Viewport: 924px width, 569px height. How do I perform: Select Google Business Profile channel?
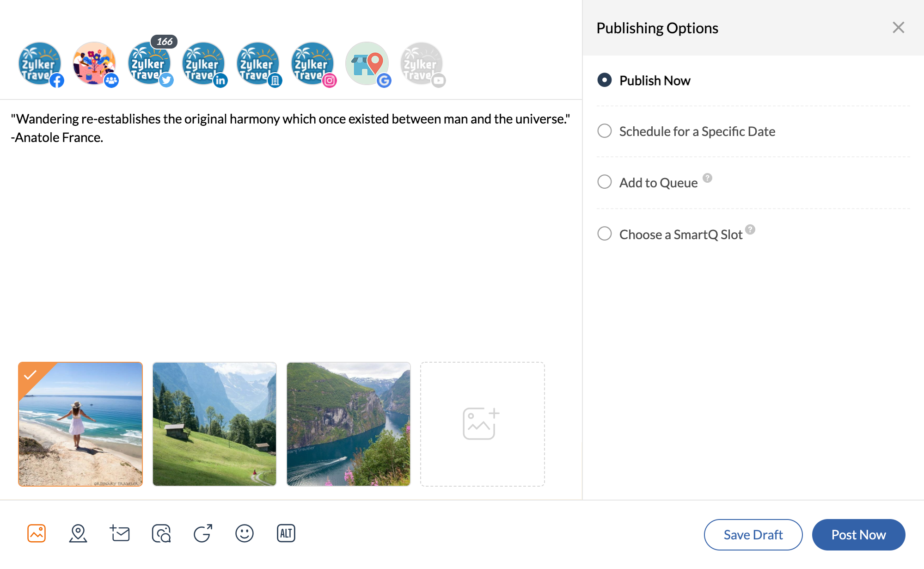coord(367,64)
